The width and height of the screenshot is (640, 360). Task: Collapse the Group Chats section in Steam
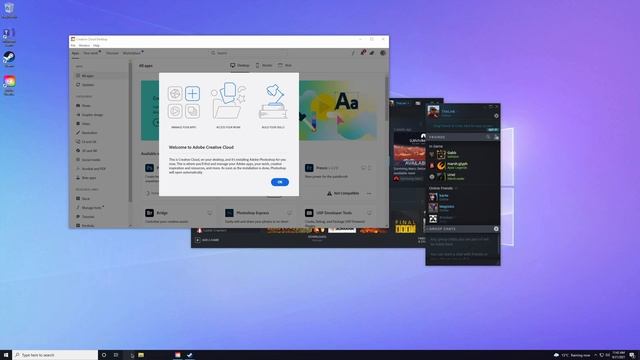click(441, 229)
